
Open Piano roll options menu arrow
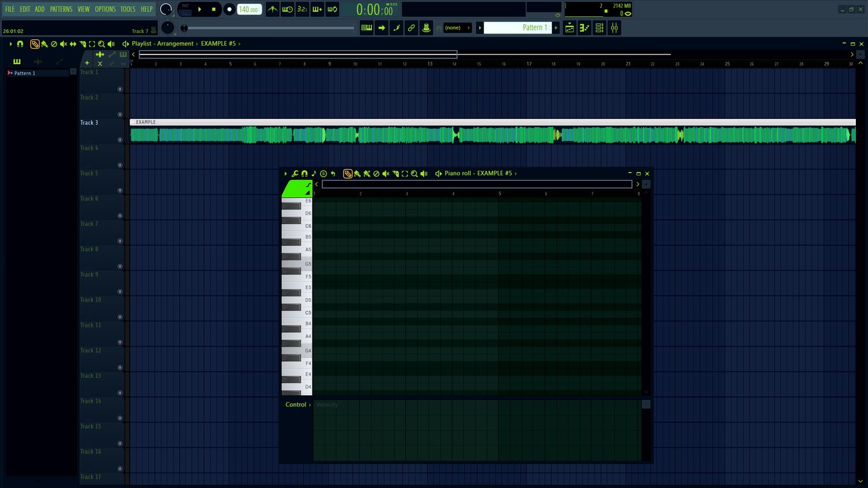pos(286,174)
